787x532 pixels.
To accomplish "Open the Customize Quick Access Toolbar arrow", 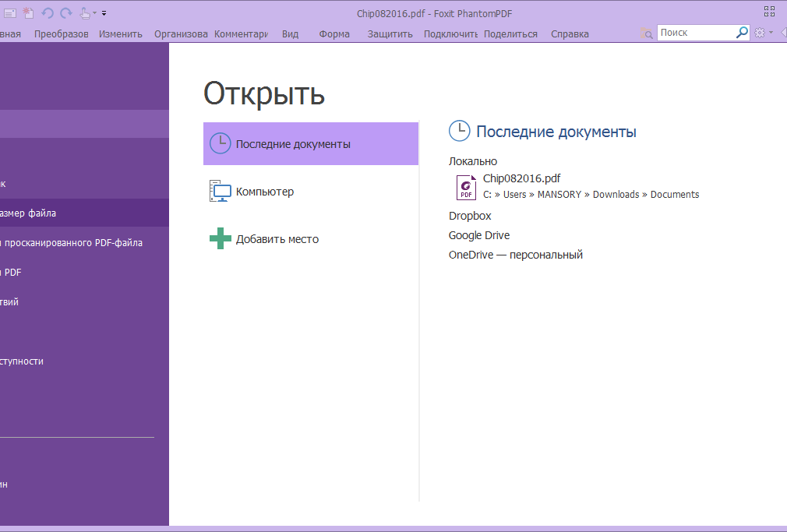I will coord(104,13).
